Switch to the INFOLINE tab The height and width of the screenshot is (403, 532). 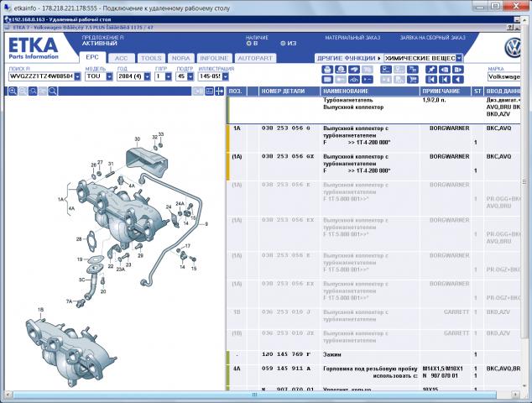coord(214,58)
